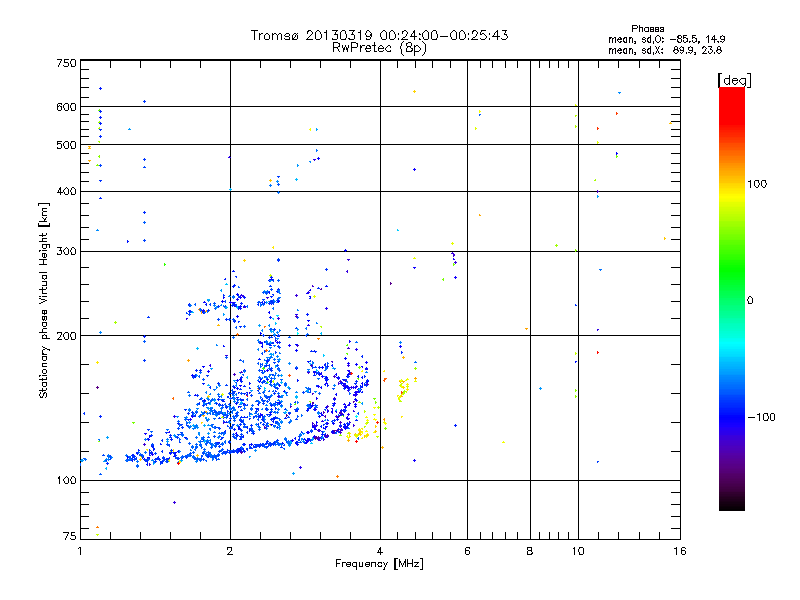The width and height of the screenshot is (800, 600).
Task: Click the x-axis label 'Frequency [MHz]'
Action: pyautogui.click(x=379, y=564)
